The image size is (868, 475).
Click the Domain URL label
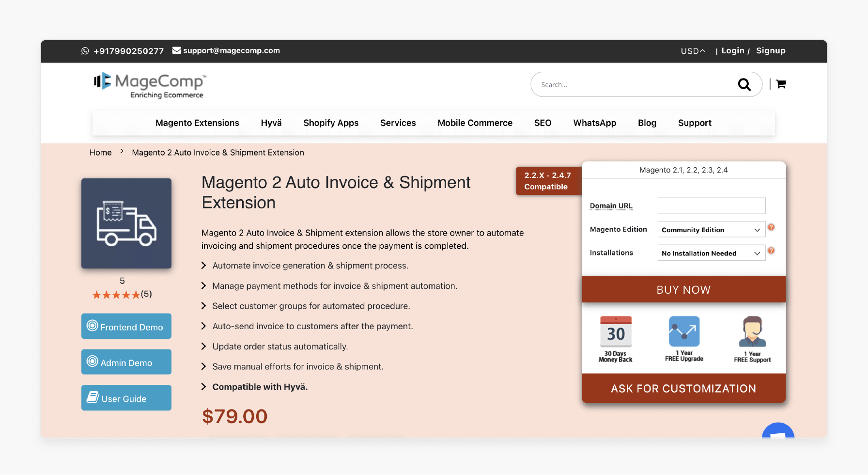click(611, 206)
